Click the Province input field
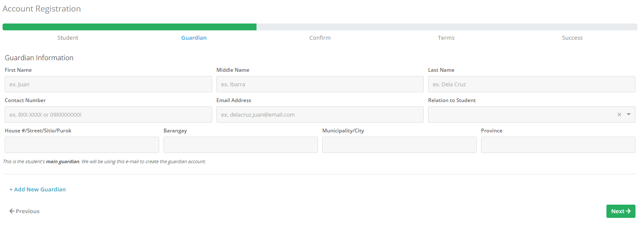The width and height of the screenshot is (644, 226). pyautogui.click(x=558, y=145)
